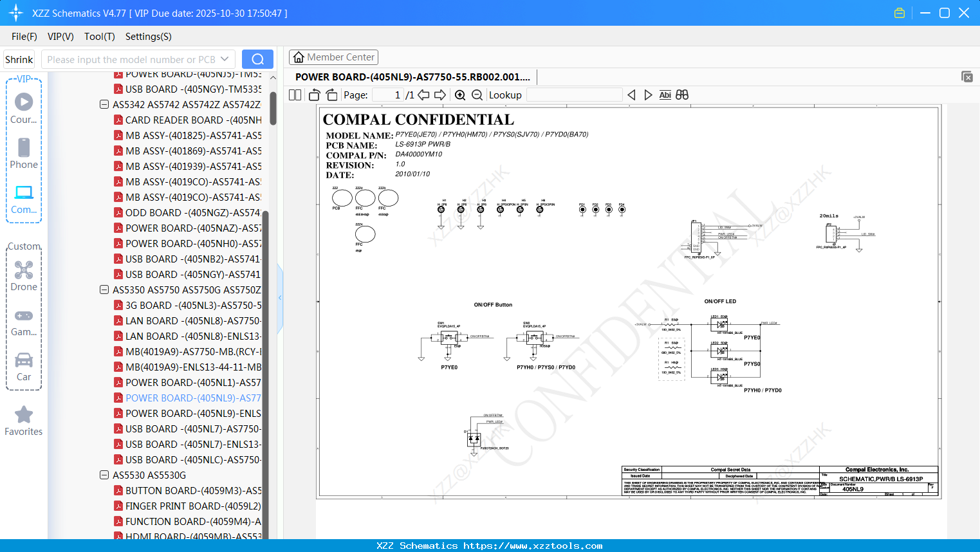980x552 pixels.
Task: Open the Game category in the sidebar
Action: click(24, 322)
